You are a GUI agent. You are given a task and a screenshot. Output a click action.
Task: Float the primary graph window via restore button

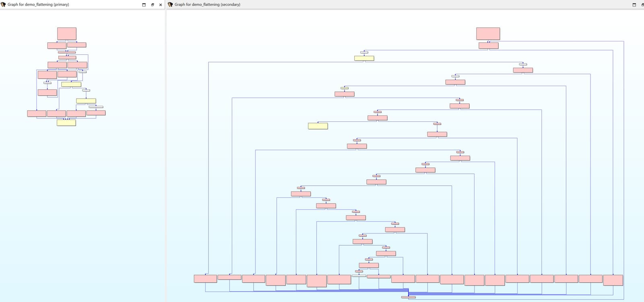[x=153, y=5]
